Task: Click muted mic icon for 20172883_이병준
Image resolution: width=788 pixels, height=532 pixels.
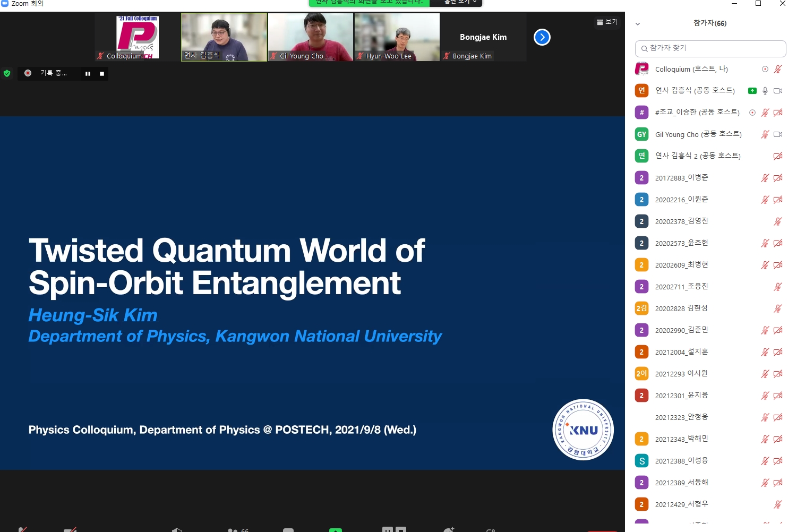Action: coord(765,178)
